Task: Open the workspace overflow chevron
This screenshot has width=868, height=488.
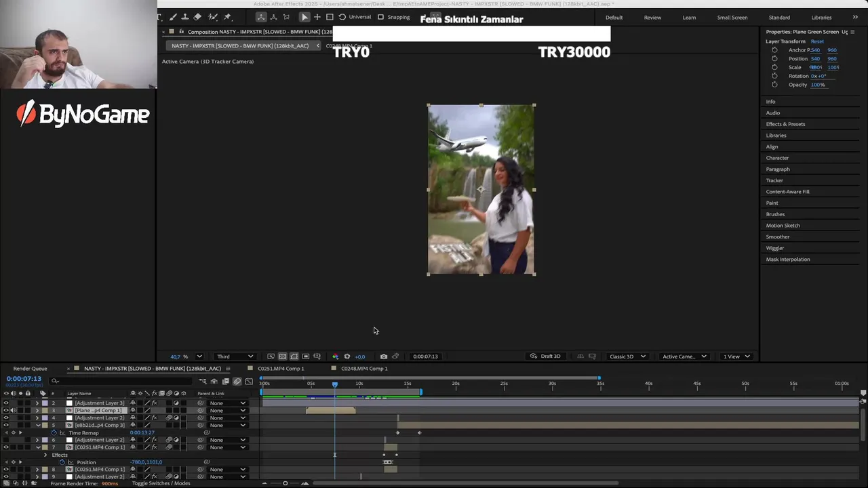Action: 855,17
